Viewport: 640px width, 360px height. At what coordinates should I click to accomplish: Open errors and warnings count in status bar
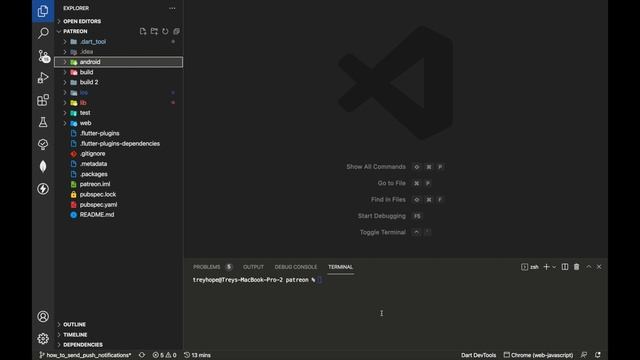[164, 355]
